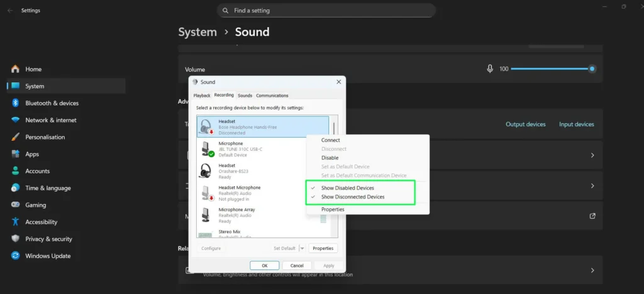
Task: Click the Windows Update icon
Action: click(x=15, y=256)
